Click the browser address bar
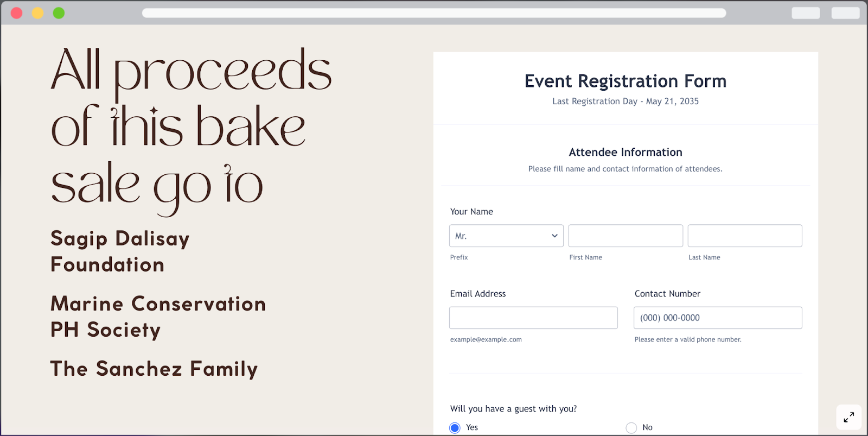868x436 pixels. pyautogui.click(x=434, y=13)
